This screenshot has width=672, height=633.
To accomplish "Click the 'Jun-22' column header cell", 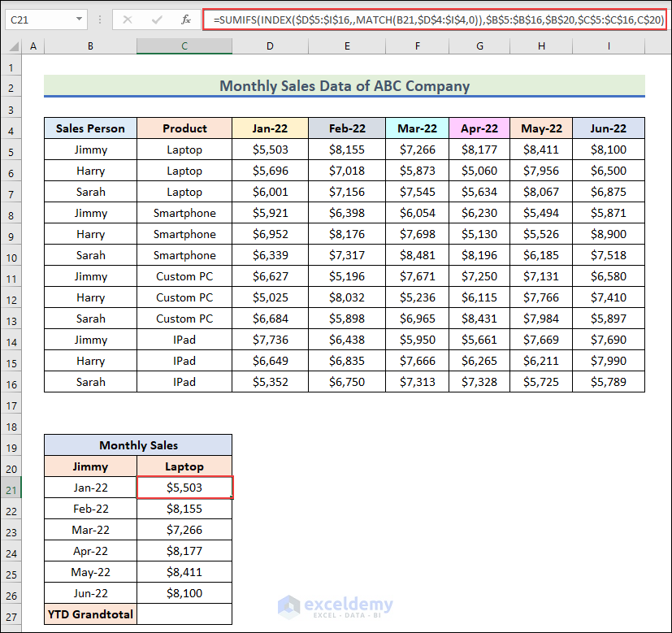I will (609, 128).
